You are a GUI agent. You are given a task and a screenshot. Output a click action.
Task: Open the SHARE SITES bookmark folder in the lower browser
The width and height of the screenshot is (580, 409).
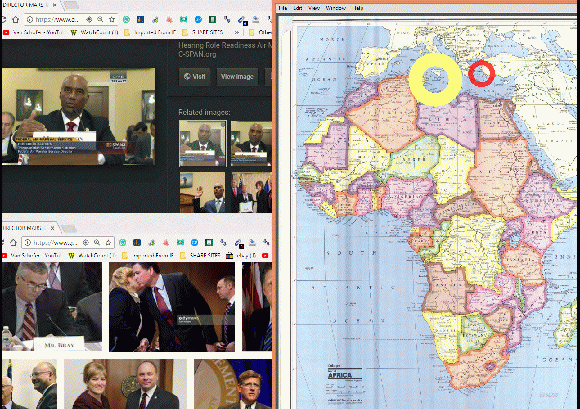click(200, 256)
